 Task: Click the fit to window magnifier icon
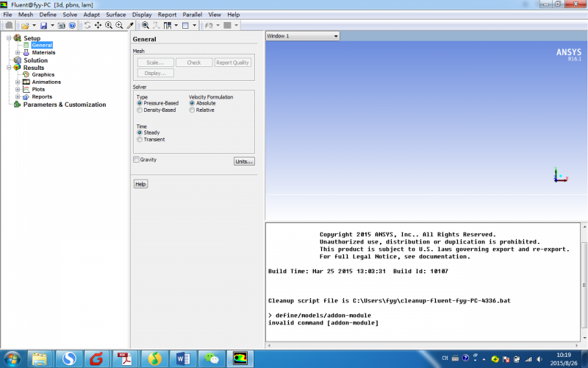click(146, 25)
